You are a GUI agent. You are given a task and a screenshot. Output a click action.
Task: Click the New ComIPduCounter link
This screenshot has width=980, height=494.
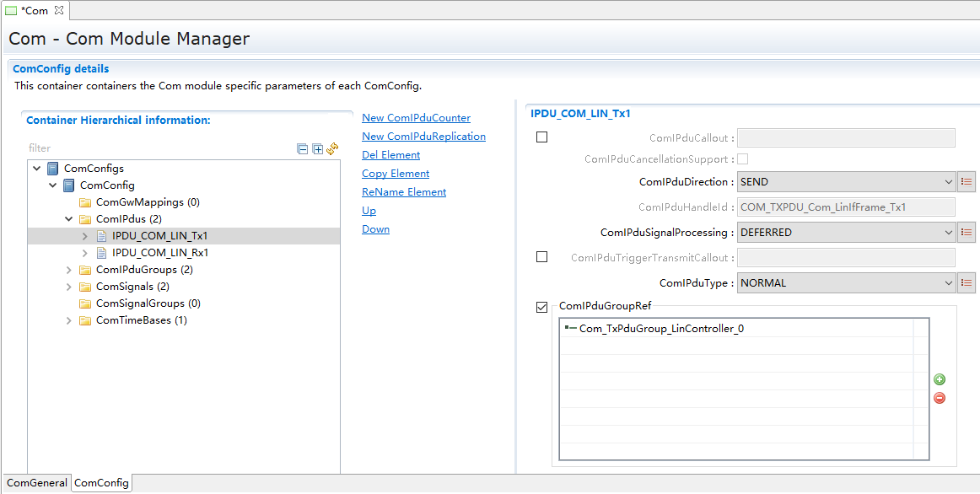tap(416, 118)
